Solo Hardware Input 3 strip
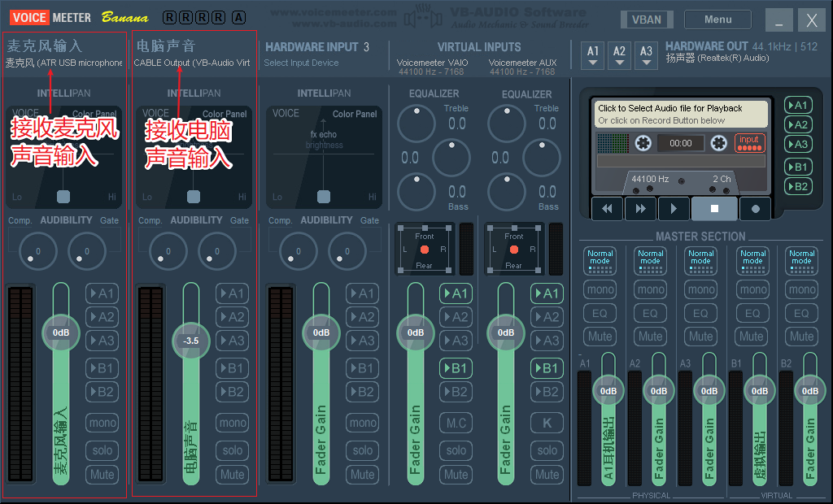This screenshot has height=504, width=833. coord(362,450)
